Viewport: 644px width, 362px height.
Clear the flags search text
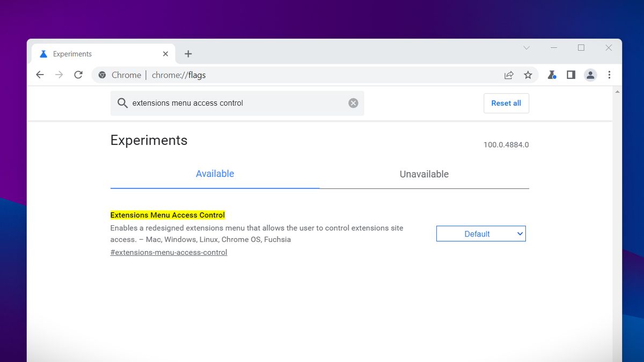pyautogui.click(x=353, y=103)
